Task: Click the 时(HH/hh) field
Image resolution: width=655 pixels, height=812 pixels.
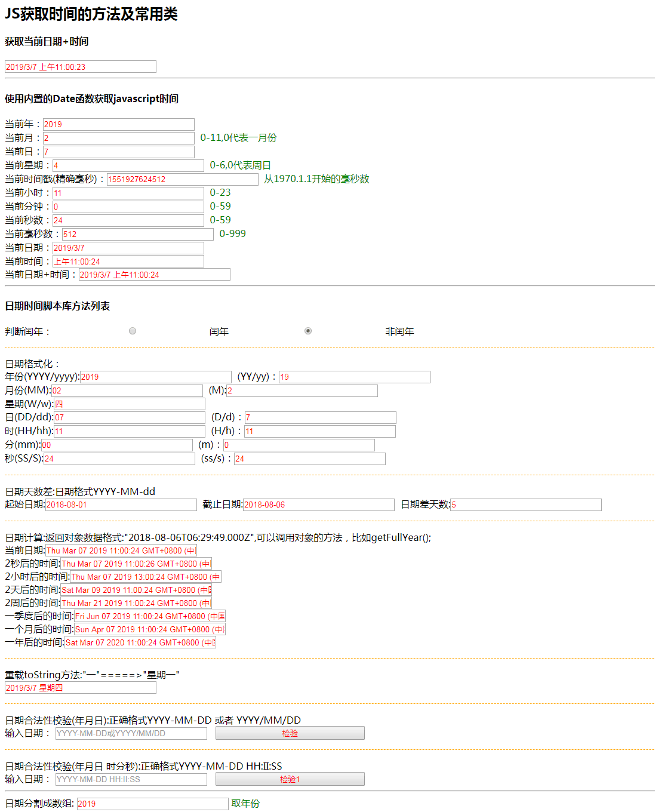Action: coord(130,431)
